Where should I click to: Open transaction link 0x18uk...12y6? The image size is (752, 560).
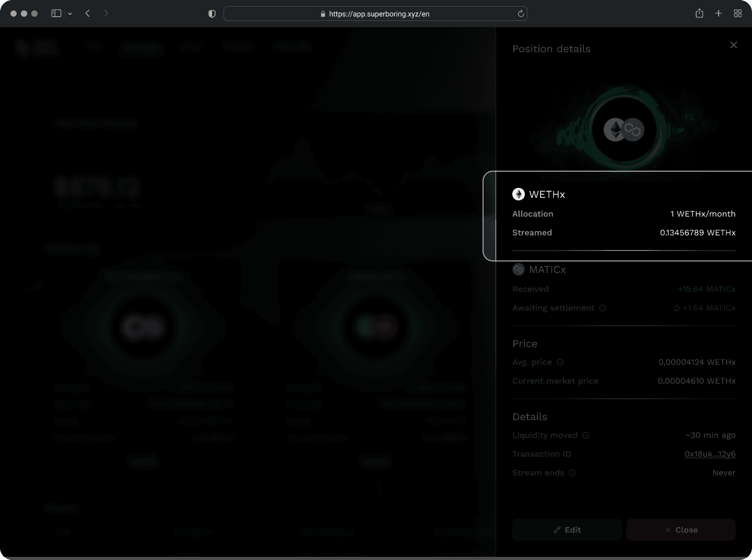(x=710, y=454)
